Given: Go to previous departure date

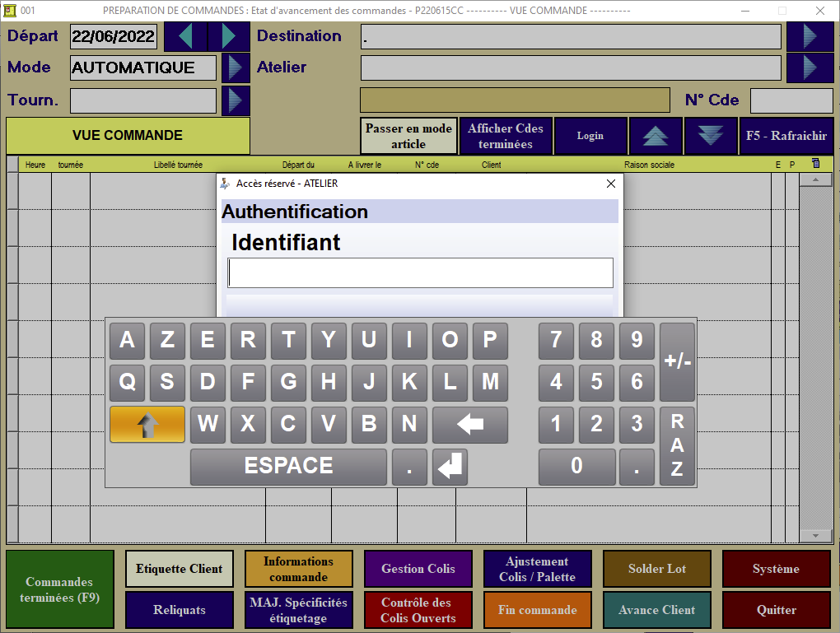Looking at the screenshot, I should tap(185, 36).
